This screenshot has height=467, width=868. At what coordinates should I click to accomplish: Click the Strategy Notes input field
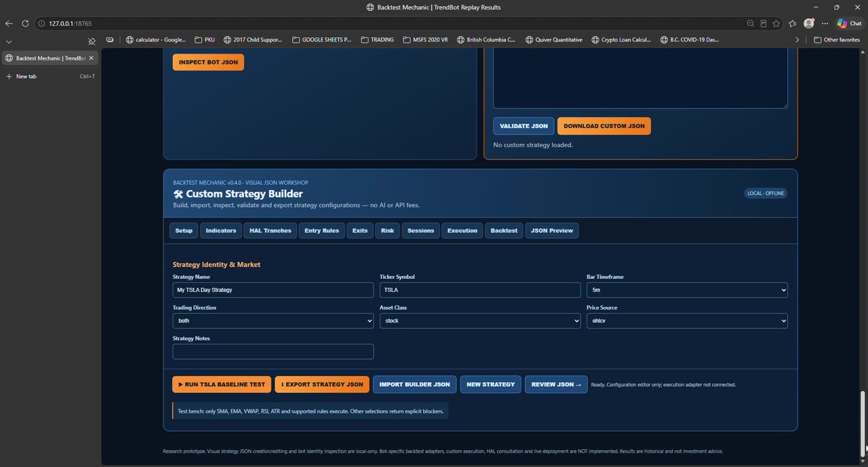click(273, 352)
